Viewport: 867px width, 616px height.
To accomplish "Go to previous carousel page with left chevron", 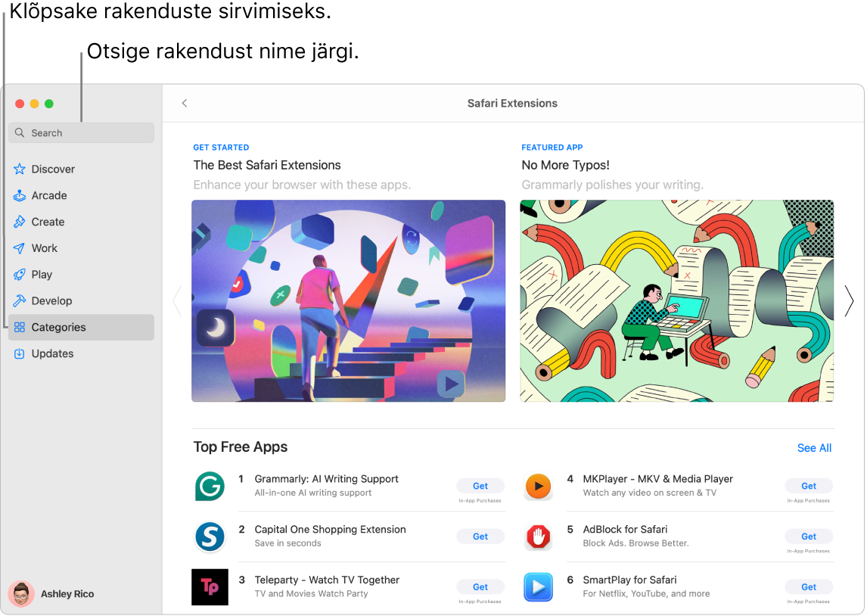I will 177,300.
